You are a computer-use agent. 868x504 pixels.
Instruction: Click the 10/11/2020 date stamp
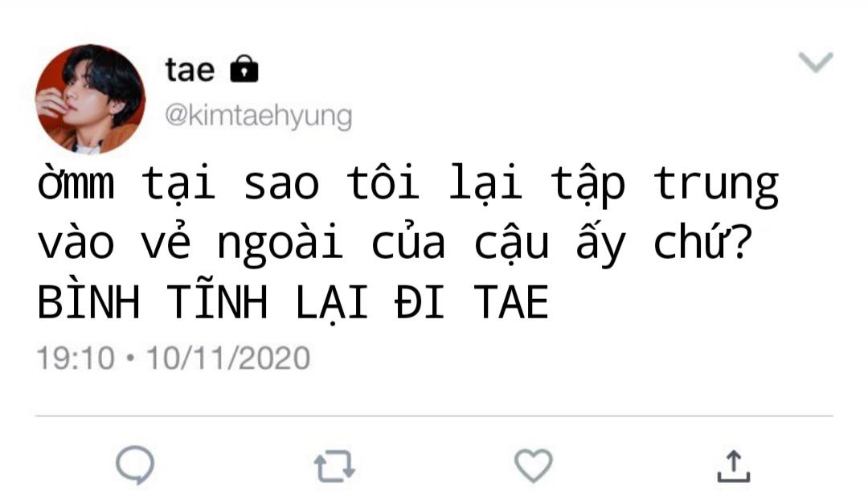(x=228, y=358)
